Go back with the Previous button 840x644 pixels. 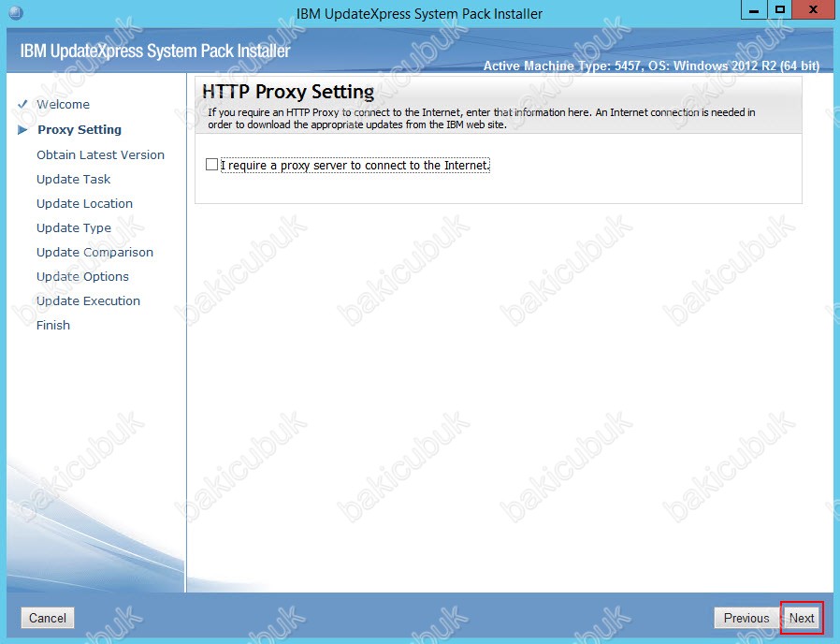pyautogui.click(x=746, y=618)
